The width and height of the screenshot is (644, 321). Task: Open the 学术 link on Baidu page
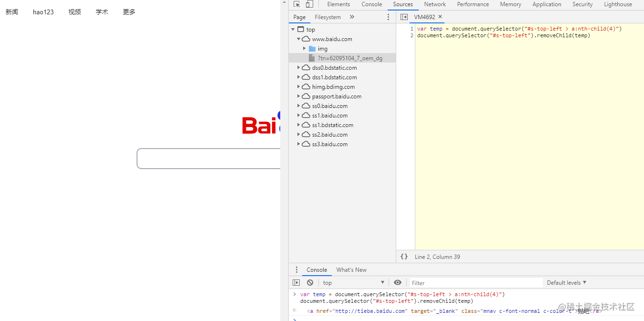click(102, 12)
